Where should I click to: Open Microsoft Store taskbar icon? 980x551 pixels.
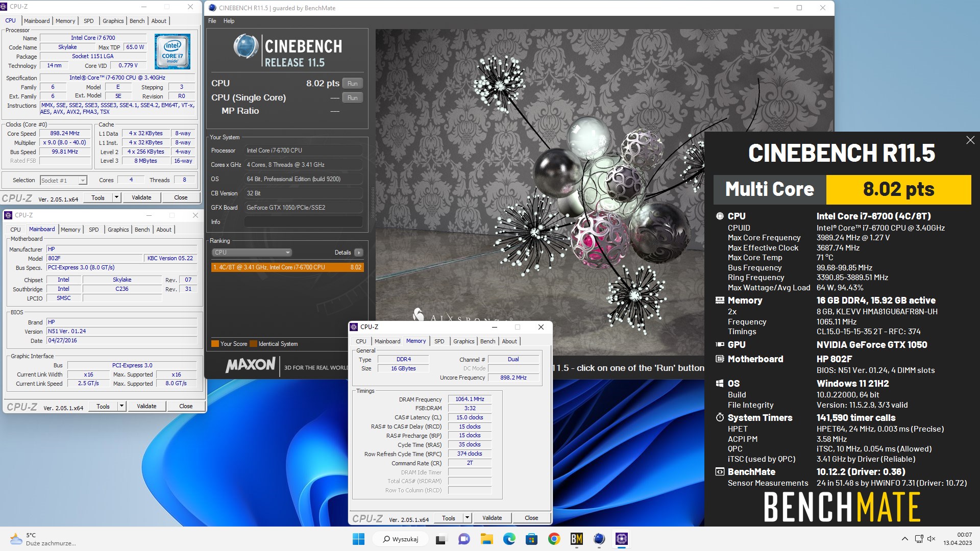coord(531,539)
